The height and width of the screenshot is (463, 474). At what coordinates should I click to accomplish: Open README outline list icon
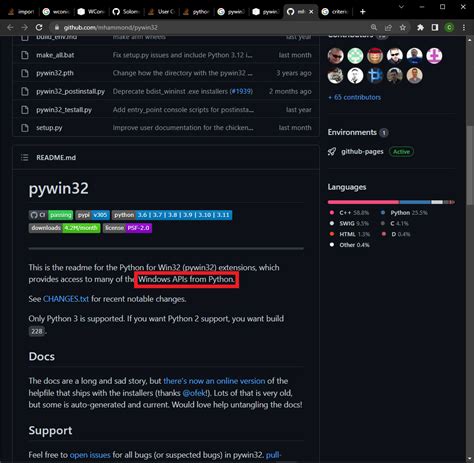[x=24, y=157]
